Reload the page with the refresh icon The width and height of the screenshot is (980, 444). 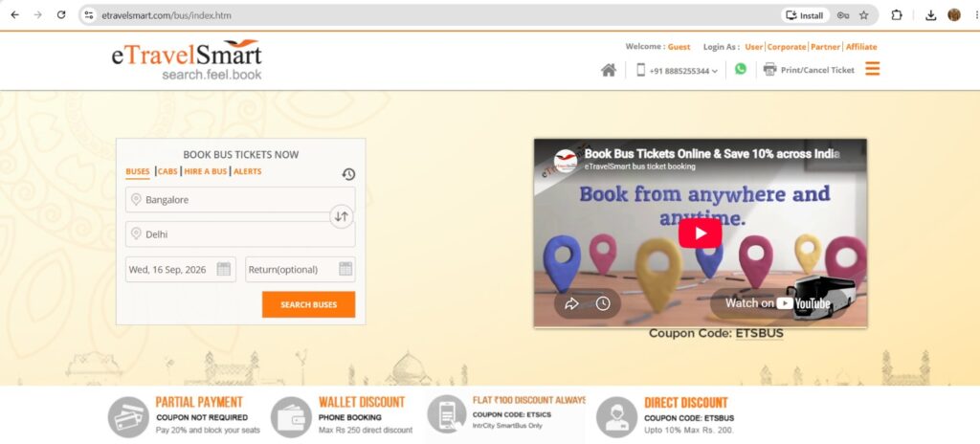click(x=61, y=15)
